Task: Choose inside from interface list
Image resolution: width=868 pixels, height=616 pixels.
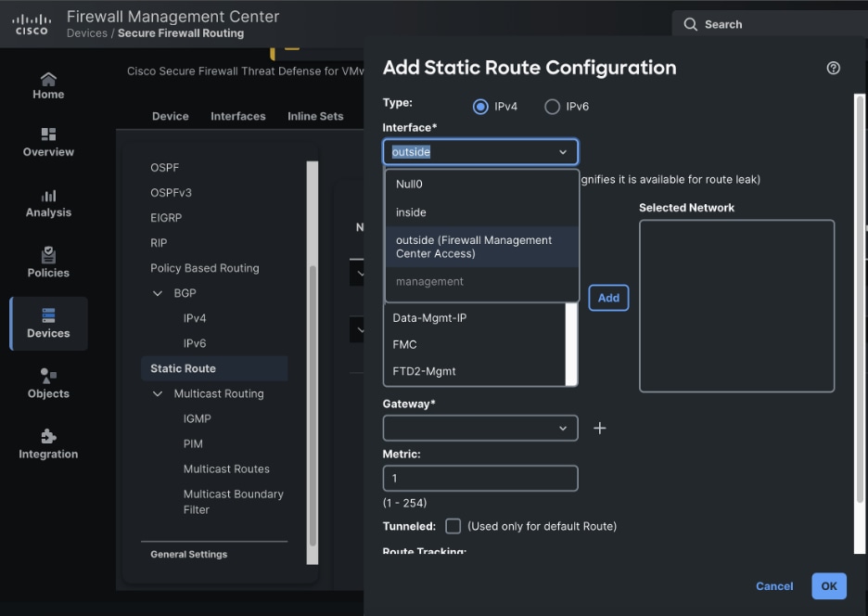Action: tap(481, 212)
